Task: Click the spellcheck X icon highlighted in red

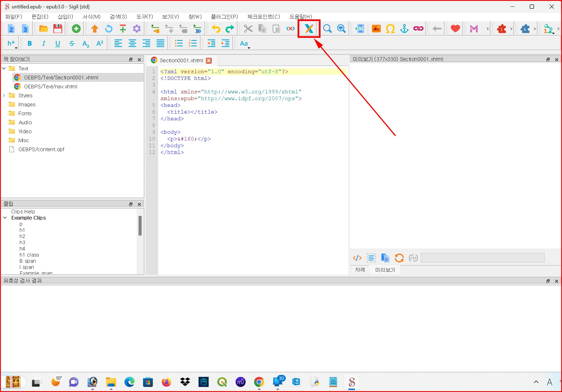Action: [309, 29]
